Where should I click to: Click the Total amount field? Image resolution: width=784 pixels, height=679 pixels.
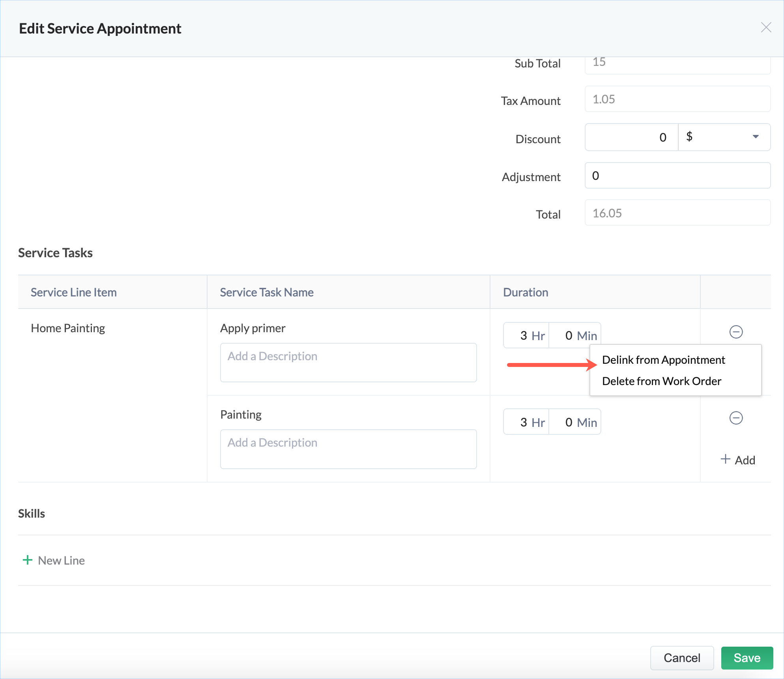pos(677,213)
